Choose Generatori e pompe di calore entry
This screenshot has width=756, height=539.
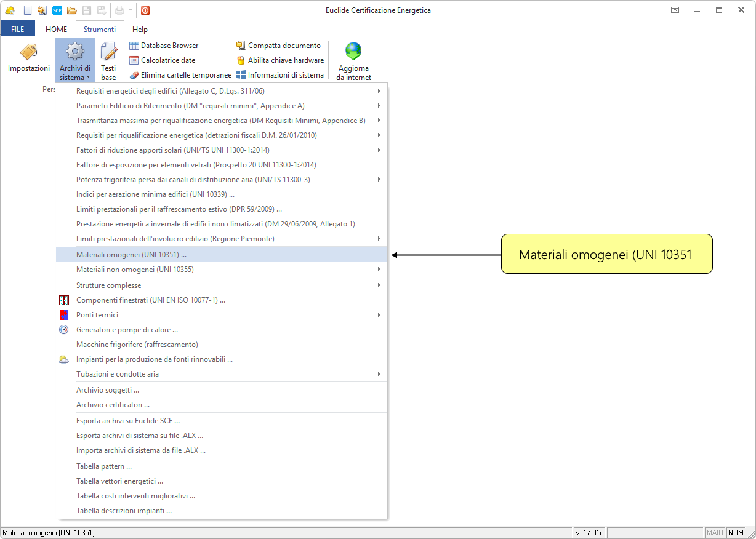(x=127, y=330)
